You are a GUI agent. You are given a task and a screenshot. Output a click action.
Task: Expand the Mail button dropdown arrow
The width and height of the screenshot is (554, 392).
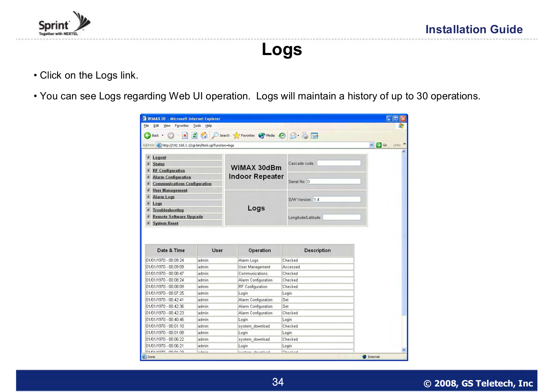tap(298, 135)
